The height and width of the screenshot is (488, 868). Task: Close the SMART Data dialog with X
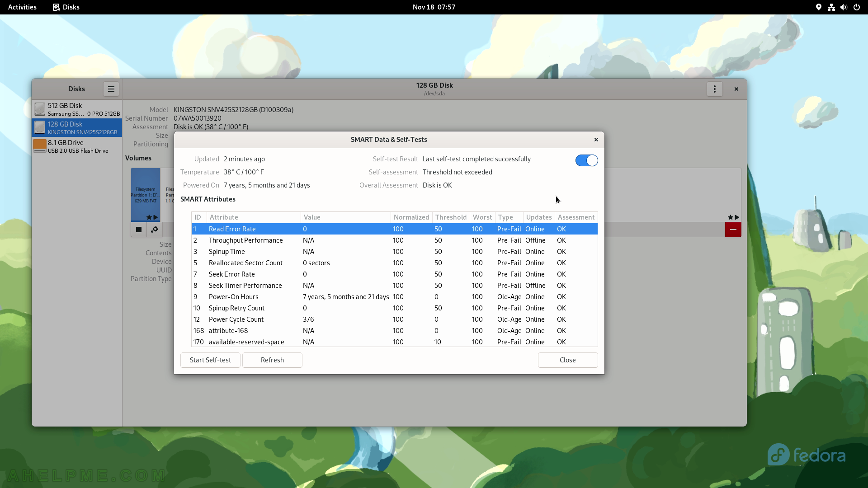pyautogui.click(x=596, y=140)
